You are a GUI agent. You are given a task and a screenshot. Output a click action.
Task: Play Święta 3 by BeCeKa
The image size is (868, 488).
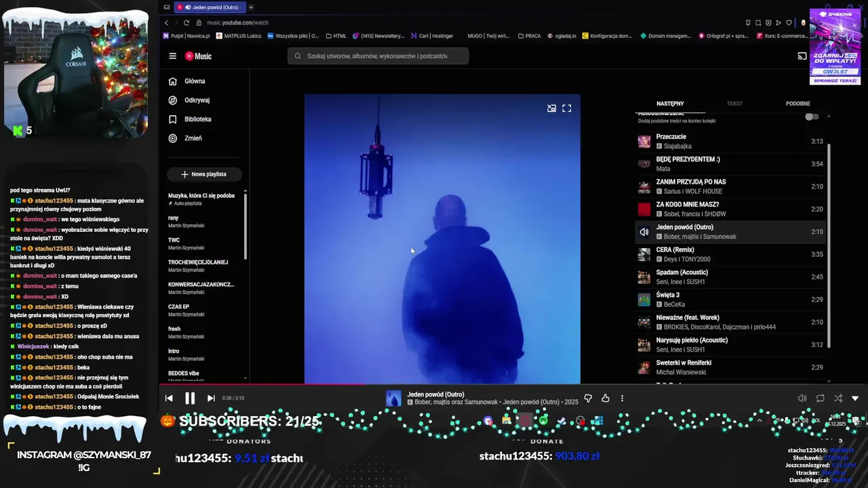[730, 300]
